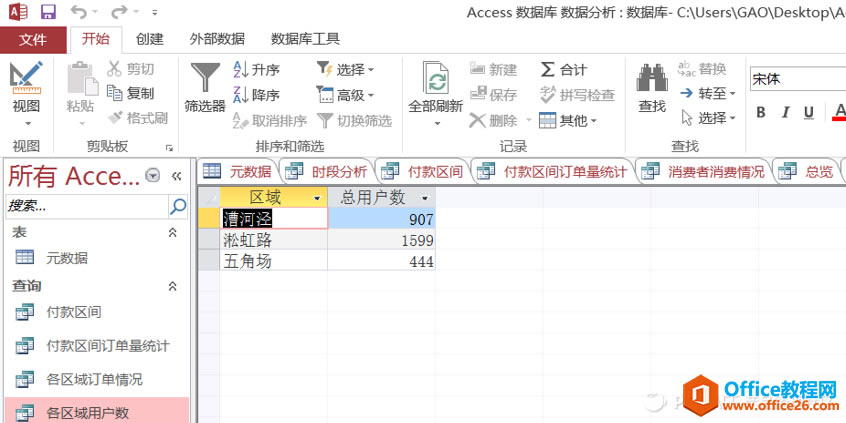
Task: Toggle Italic text formatting
Action: click(786, 112)
